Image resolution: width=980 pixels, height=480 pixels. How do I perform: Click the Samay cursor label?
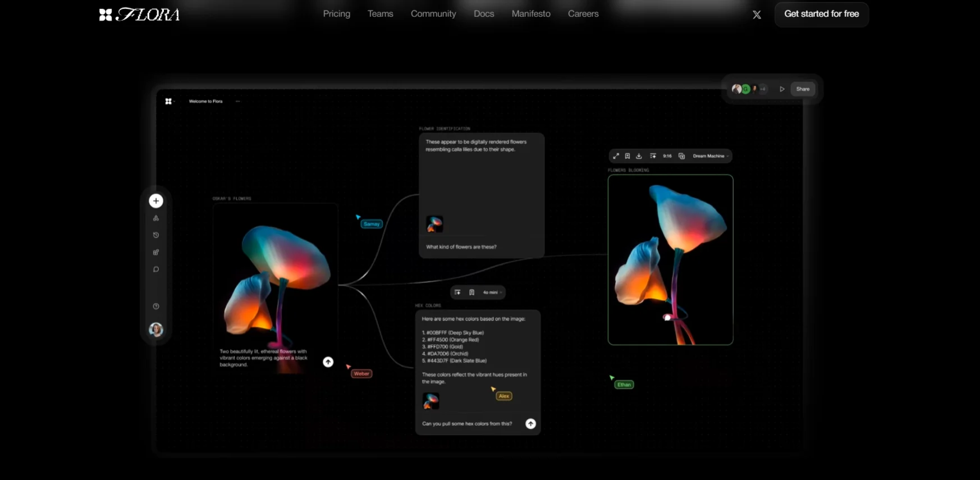pyautogui.click(x=372, y=224)
